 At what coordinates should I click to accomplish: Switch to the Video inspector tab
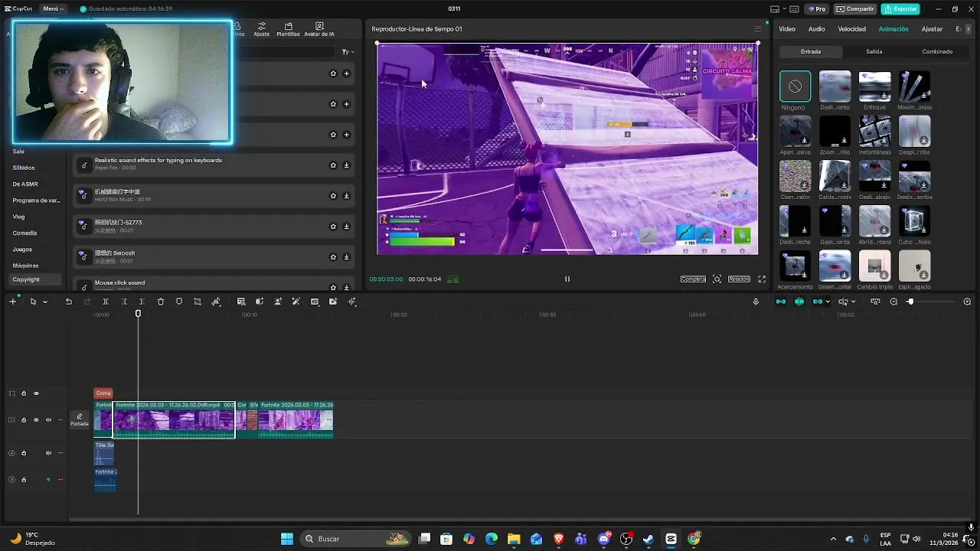[787, 29]
